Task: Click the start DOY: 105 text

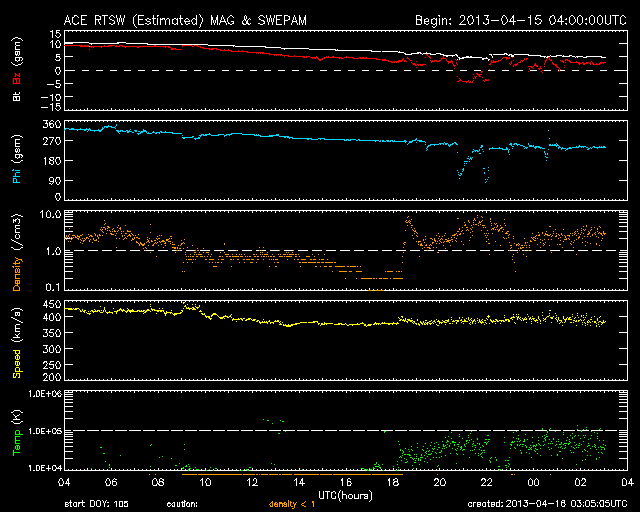Action: (96, 505)
